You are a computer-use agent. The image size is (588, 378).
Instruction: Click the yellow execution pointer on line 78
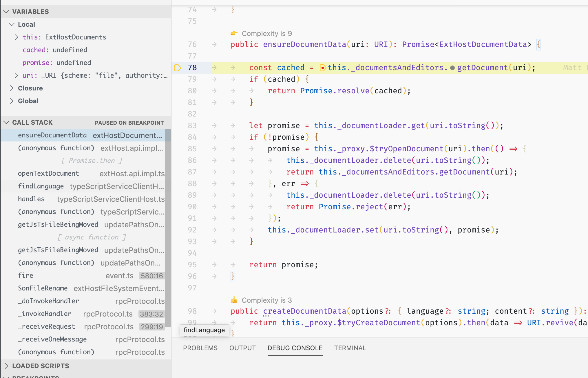(178, 68)
